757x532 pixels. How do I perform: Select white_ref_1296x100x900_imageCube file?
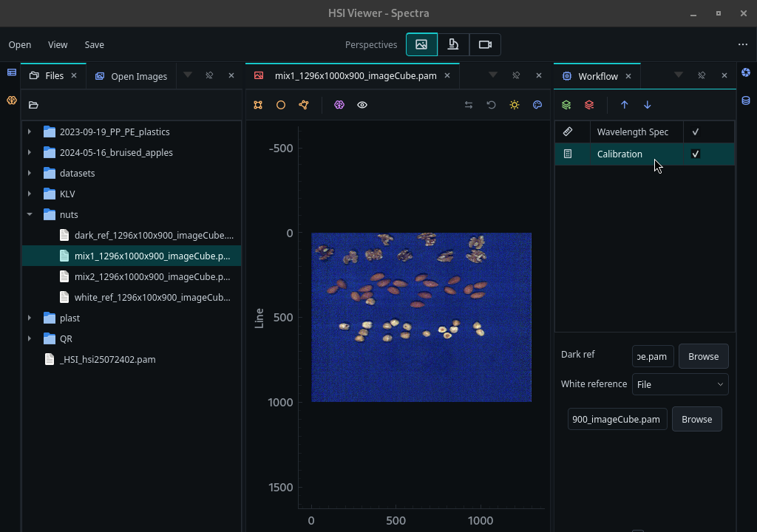pos(132,297)
